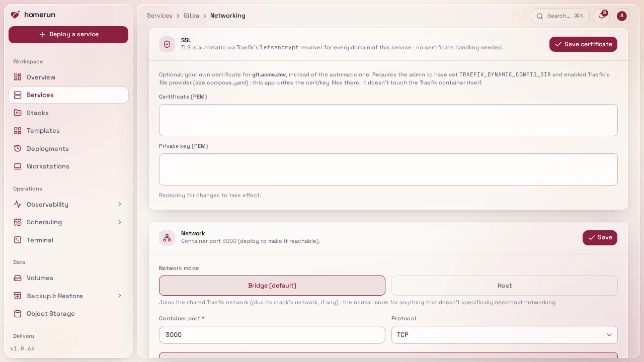The image size is (644, 362).
Task: Open the Protocol dropdown
Action: (505, 335)
